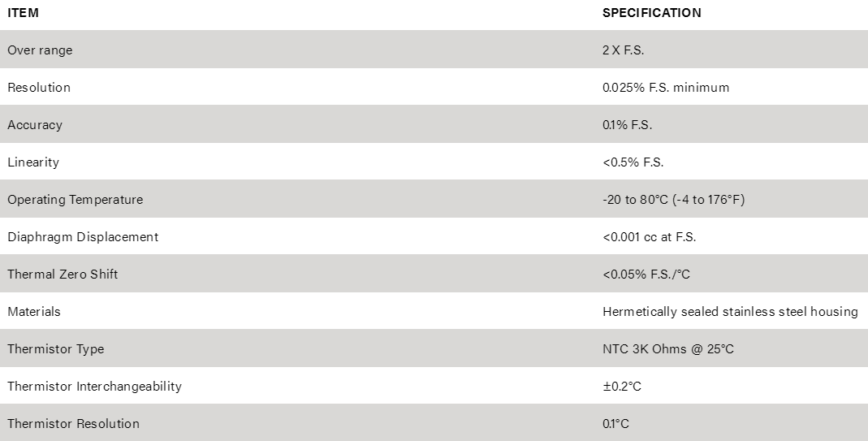Click the NTC 3K Ohms @ 25°C value
This screenshot has width=868, height=441.
point(668,349)
